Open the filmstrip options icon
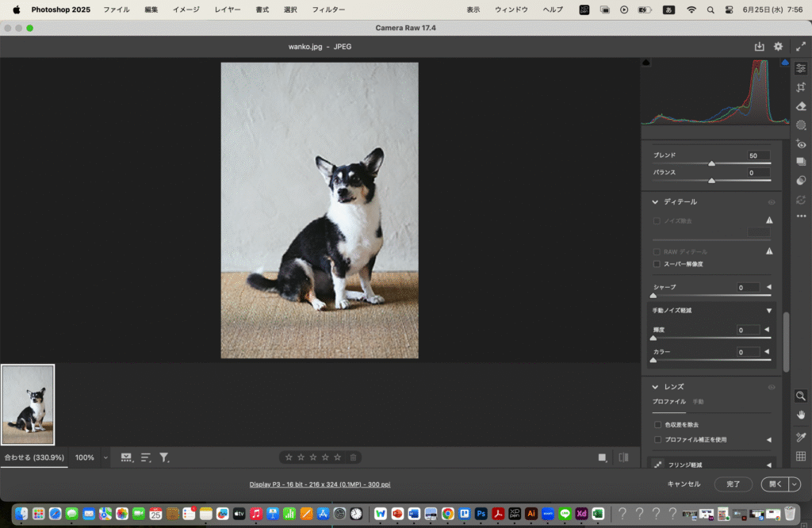This screenshot has width=812, height=528. pyautogui.click(x=126, y=457)
